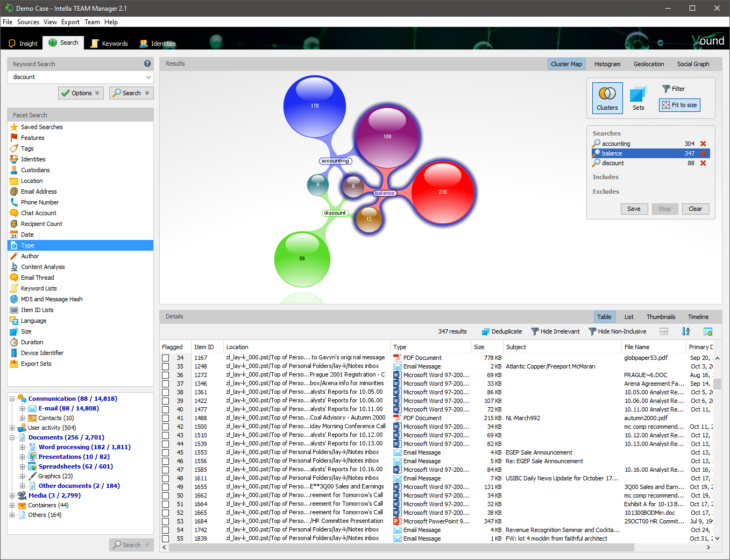Click the Deduplicate icon in Details
Image resolution: width=730 pixels, height=560 pixels.
485,331
